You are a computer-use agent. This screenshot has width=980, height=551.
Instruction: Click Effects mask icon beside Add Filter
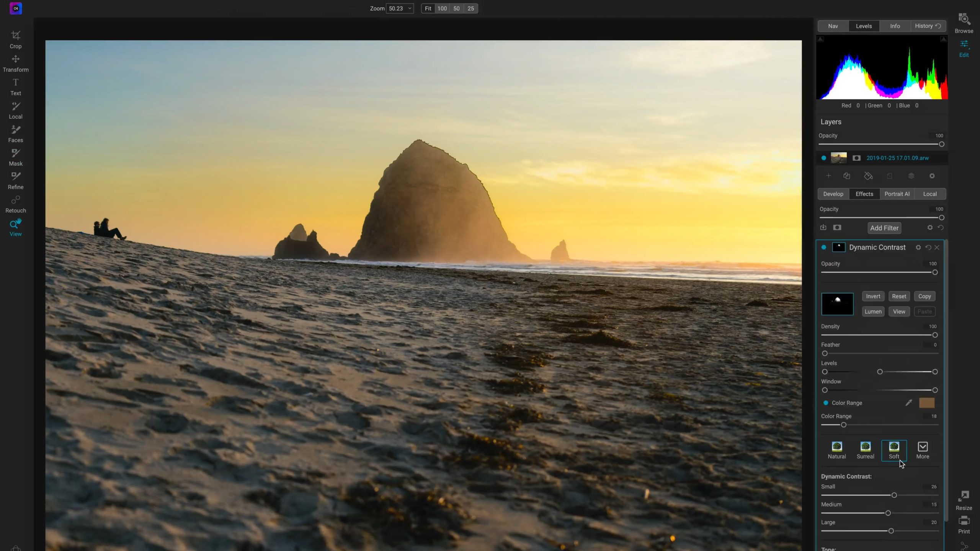(837, 228)
